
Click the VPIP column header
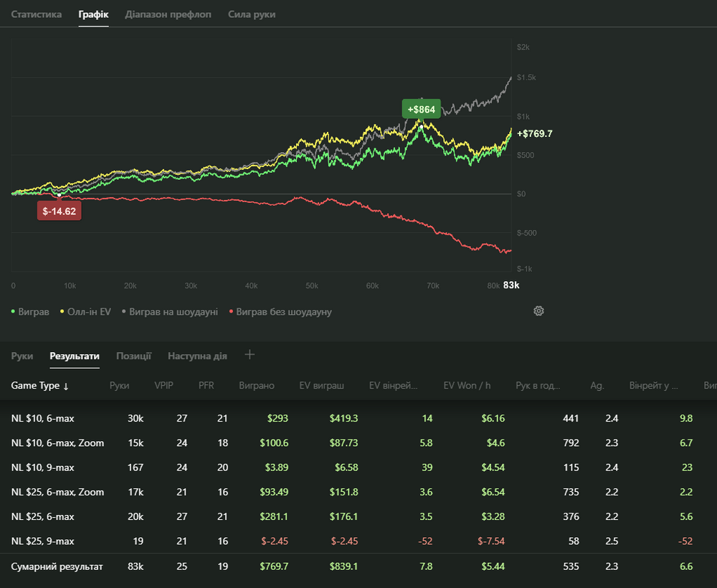(163, 386)
